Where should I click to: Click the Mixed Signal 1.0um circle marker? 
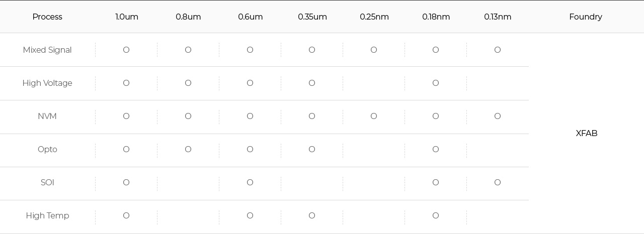(x=126, y=50)
